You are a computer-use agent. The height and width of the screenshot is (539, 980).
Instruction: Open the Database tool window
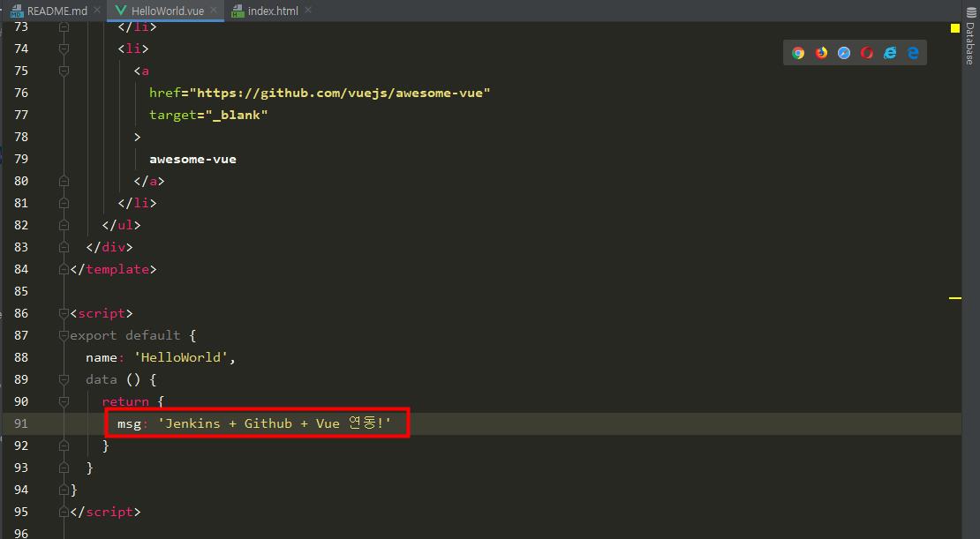point(970,36)
